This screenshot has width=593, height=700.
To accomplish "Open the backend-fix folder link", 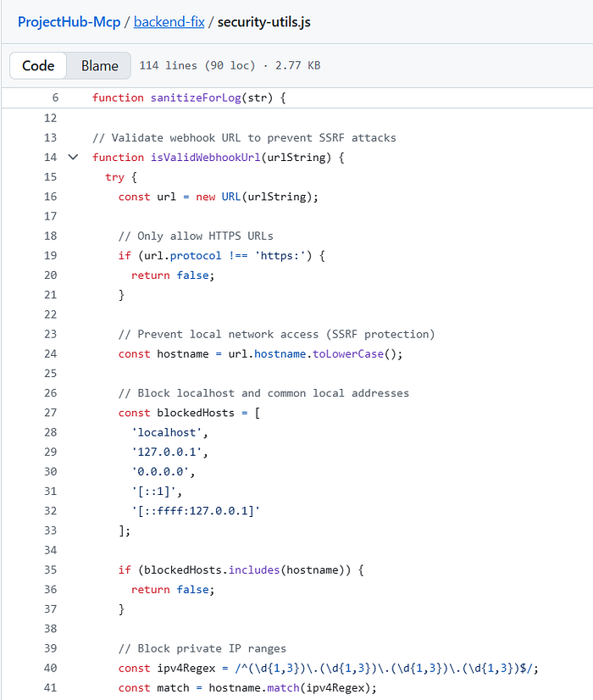I will [169, 22].
